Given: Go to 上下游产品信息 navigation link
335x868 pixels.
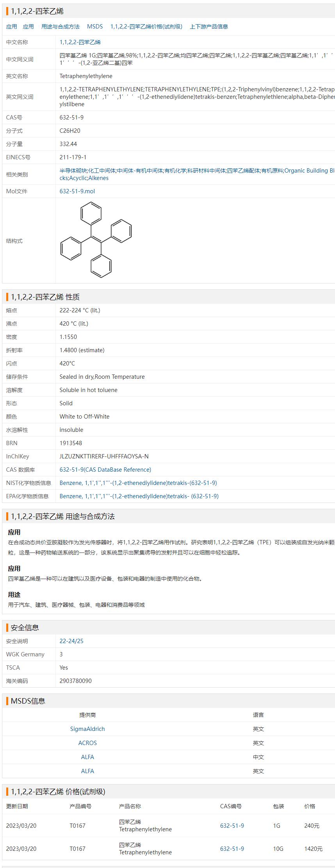Looking at the screenshot, I should click(208, 27).
